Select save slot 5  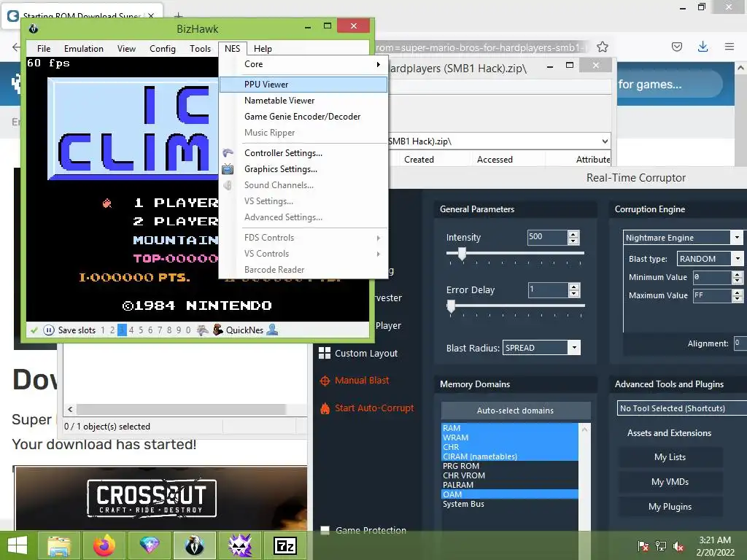pos(141,330)
